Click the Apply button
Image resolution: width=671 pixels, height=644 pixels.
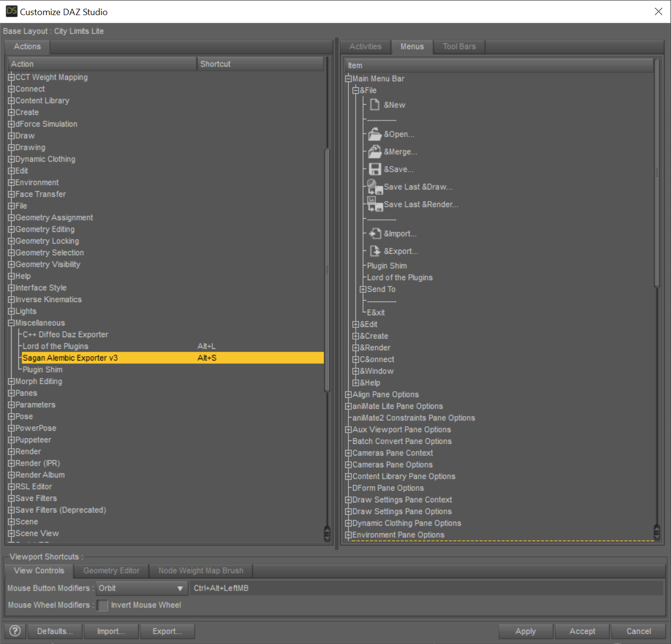526,631
